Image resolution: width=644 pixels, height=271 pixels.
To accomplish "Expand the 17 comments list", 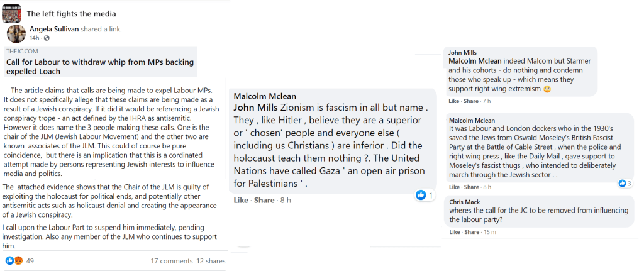I will [171, 260].
